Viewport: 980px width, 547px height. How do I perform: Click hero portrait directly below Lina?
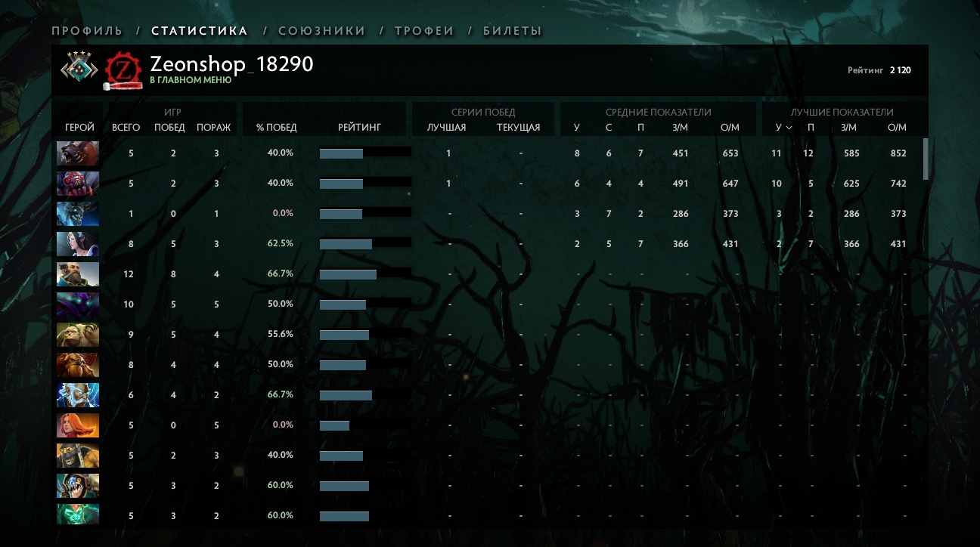tap(78, 456)
